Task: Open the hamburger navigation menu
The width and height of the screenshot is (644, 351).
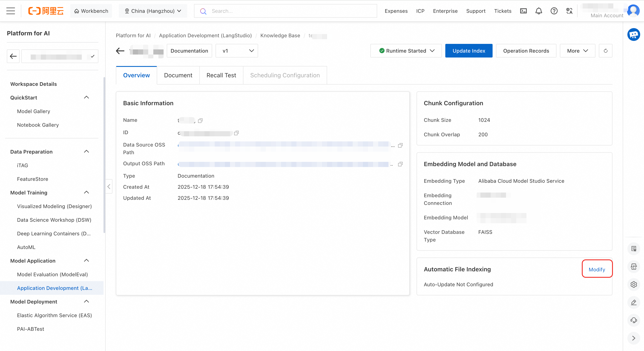Action: point(10,11)
